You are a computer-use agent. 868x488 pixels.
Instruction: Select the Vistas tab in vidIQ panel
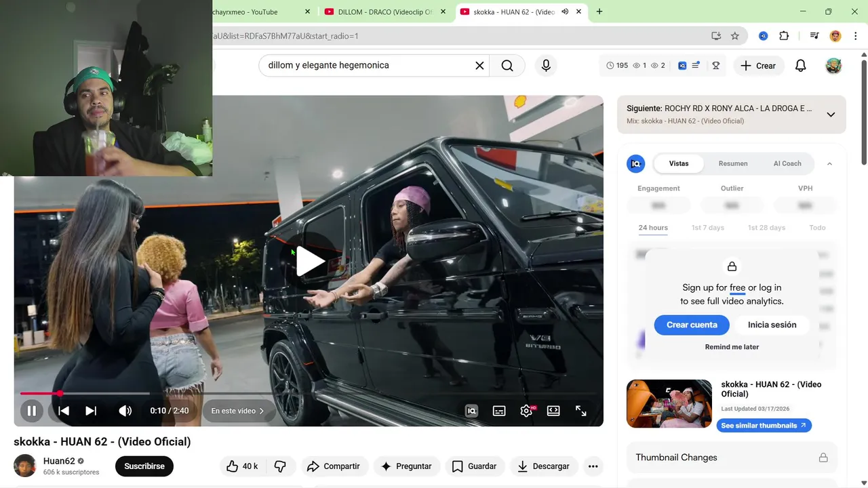pos(679,163)
